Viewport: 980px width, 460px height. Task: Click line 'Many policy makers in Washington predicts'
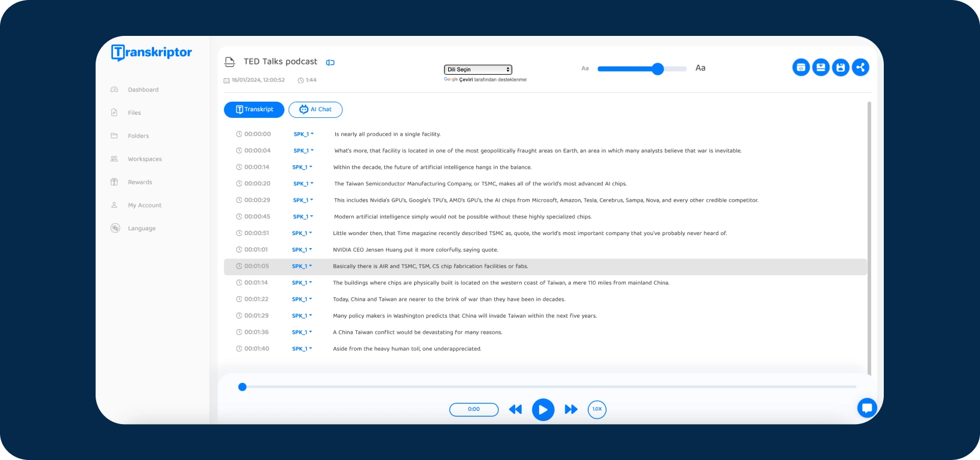pyautogui.click(x=465, y=316)
